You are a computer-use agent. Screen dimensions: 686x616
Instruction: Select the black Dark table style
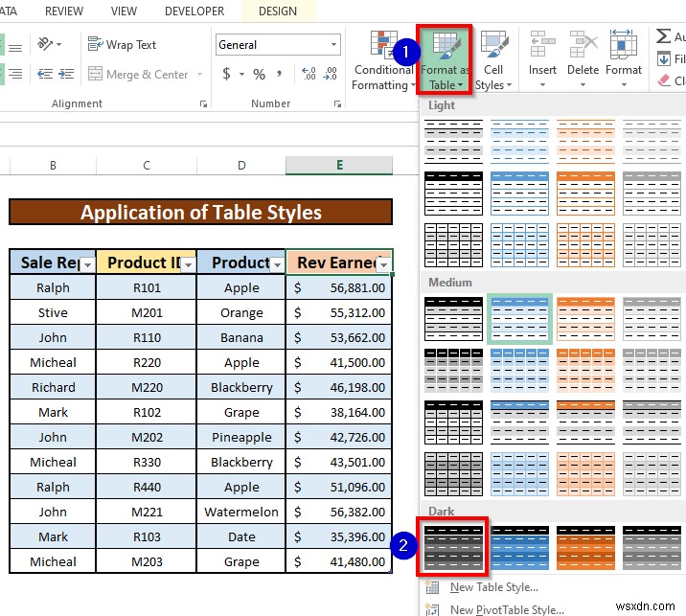coord(453,548)
